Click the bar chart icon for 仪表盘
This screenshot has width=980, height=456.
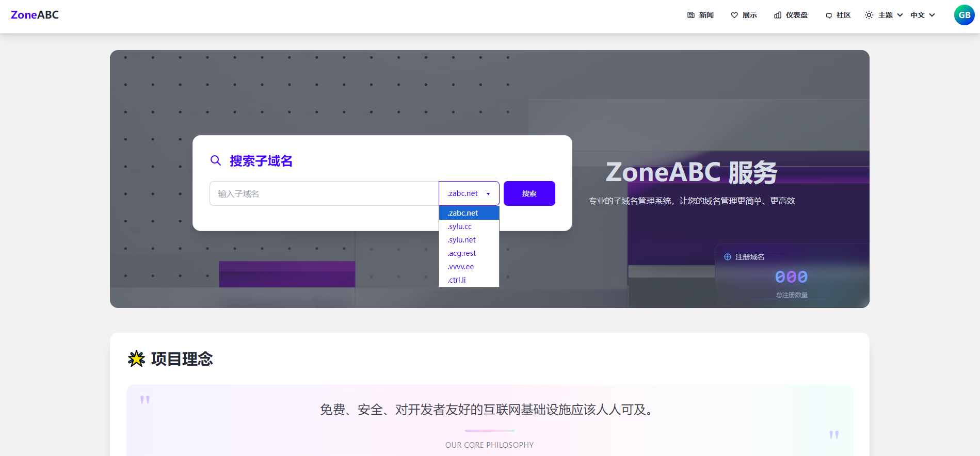point(777,15)
